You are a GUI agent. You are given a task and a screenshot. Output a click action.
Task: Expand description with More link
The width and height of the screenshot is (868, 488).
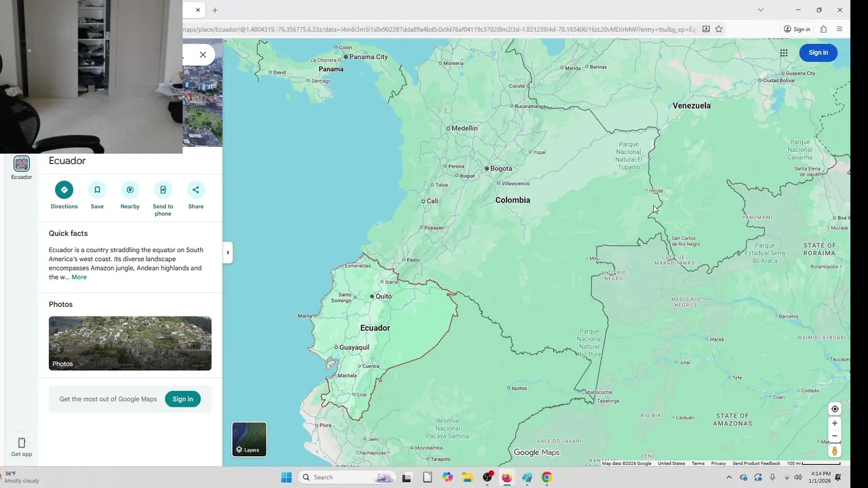(79, 277)
